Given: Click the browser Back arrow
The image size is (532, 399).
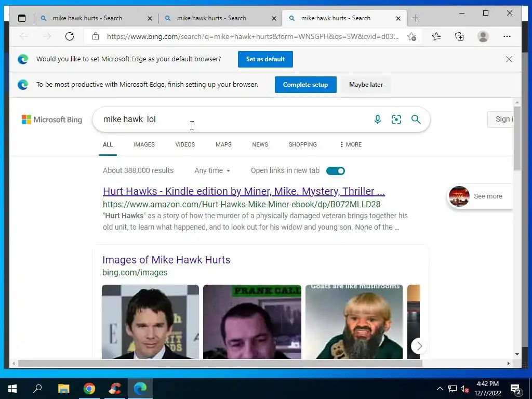Looking at the screenshot, I should coord(24,36).
